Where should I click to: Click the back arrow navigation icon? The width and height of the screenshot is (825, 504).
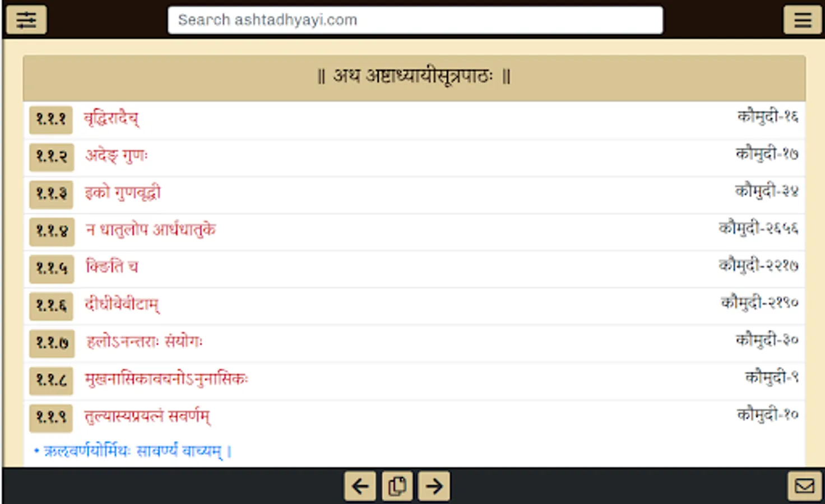(x=359, y=487)
